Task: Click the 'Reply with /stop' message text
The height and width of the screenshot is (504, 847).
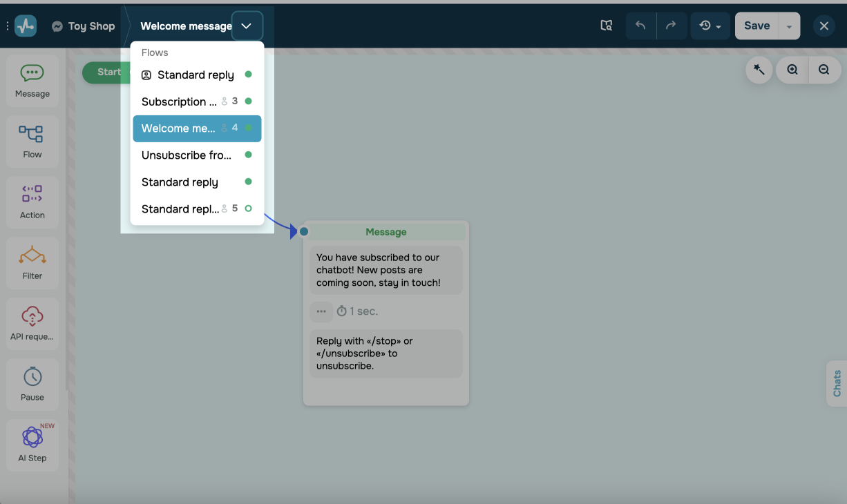Action: click(386, 353)
